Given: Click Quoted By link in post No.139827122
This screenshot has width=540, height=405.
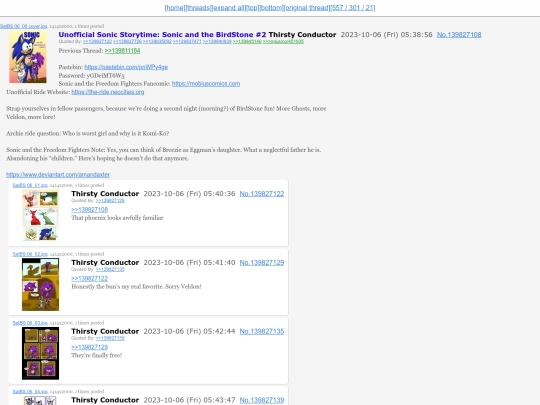Looking at the screenshot, I should (110, 200).
